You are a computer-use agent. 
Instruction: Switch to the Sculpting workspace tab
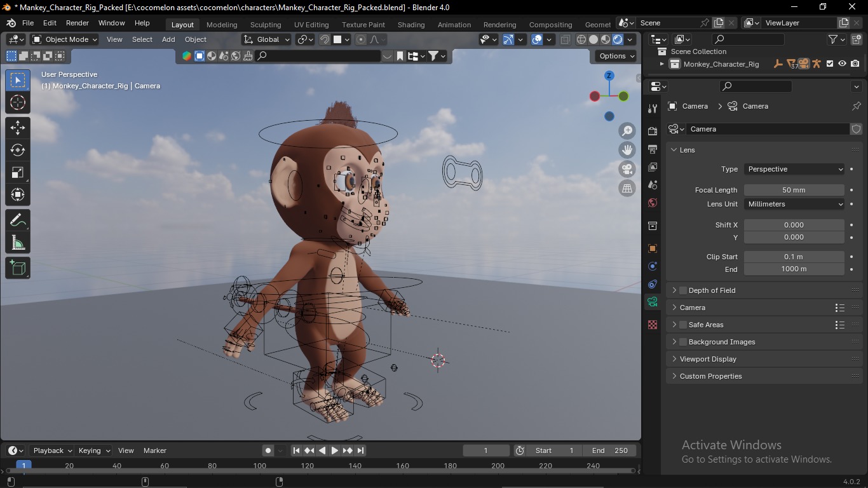point(266,25)
